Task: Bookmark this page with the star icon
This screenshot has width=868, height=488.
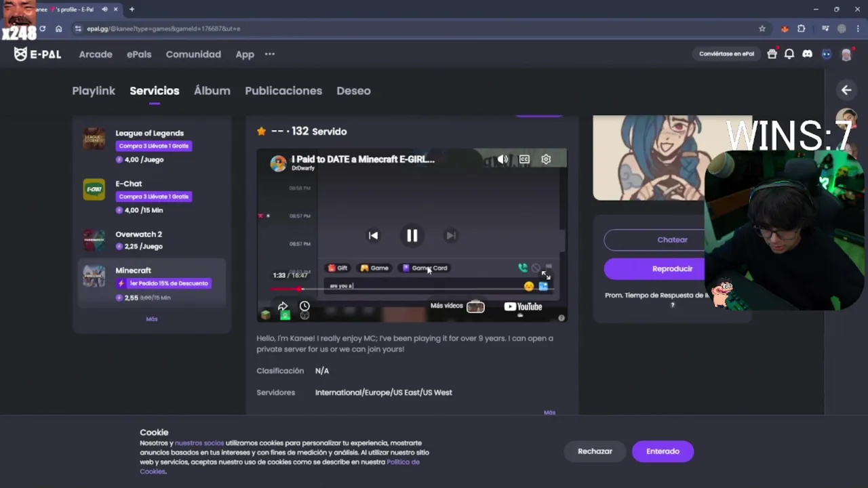Action: (762, 28)
